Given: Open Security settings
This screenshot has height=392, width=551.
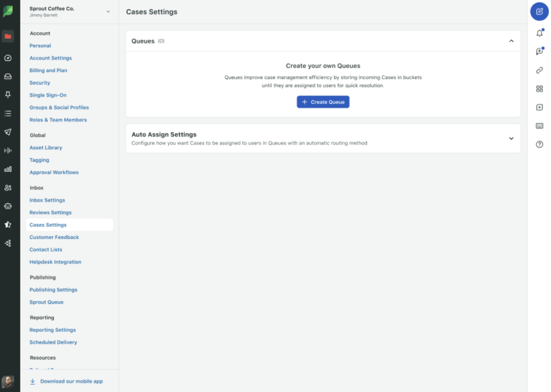Looking at the screenshot, I should point(40,83).
